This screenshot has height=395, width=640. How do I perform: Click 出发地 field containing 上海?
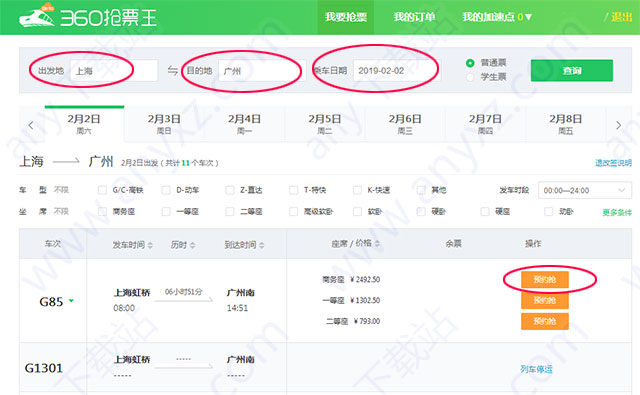(114, 71)
